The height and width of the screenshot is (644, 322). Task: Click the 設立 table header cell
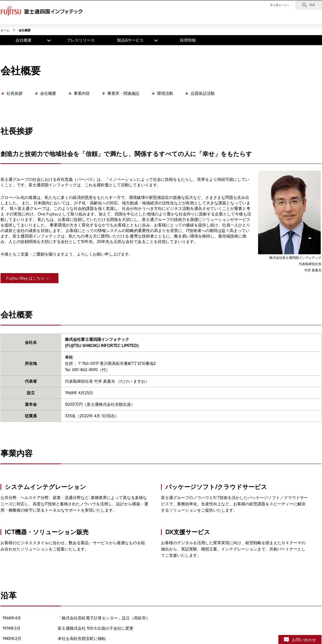point(31,393)
